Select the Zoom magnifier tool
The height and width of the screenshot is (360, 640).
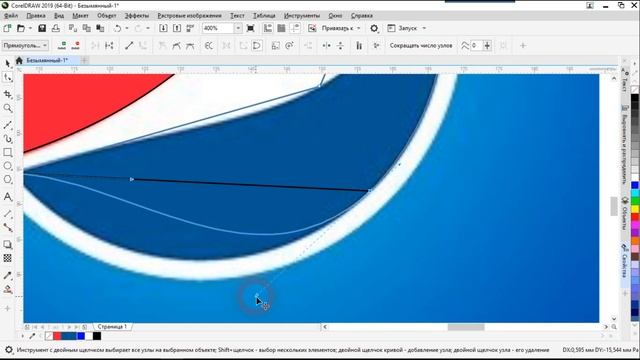pos(7,108)
